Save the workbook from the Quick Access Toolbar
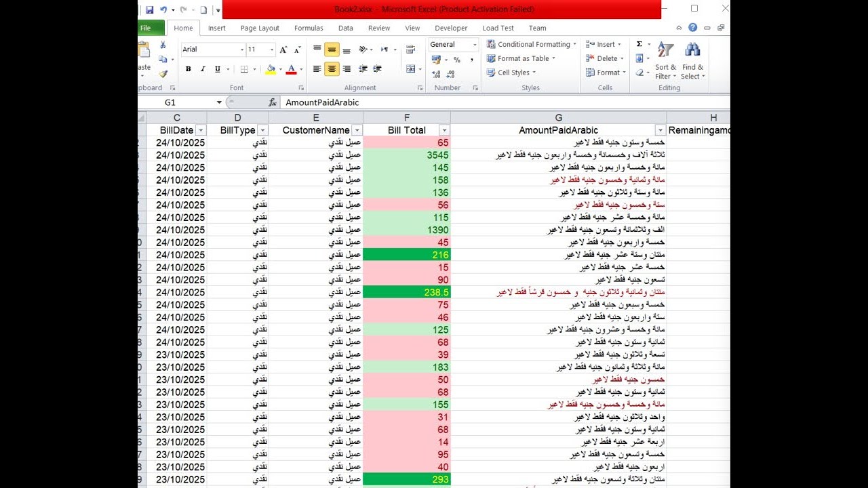Viewport: 868px width, 488px height. tap(149, 10)
